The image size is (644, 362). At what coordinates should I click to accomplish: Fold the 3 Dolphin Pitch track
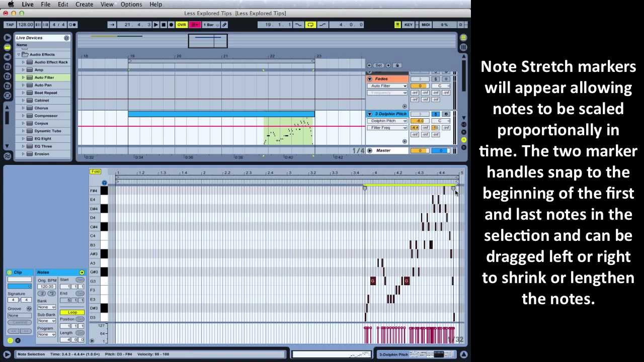click(x=370, y=114)
